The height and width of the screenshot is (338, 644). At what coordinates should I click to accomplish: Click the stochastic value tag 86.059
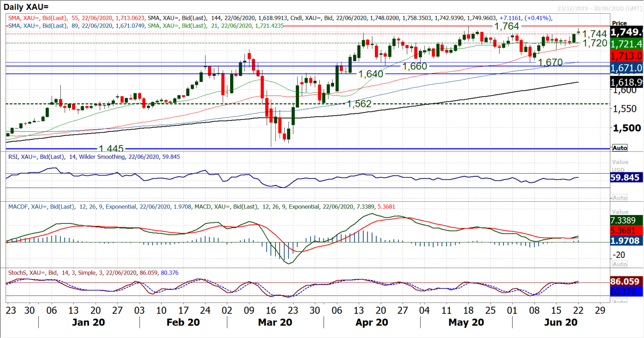pos(626,281)
